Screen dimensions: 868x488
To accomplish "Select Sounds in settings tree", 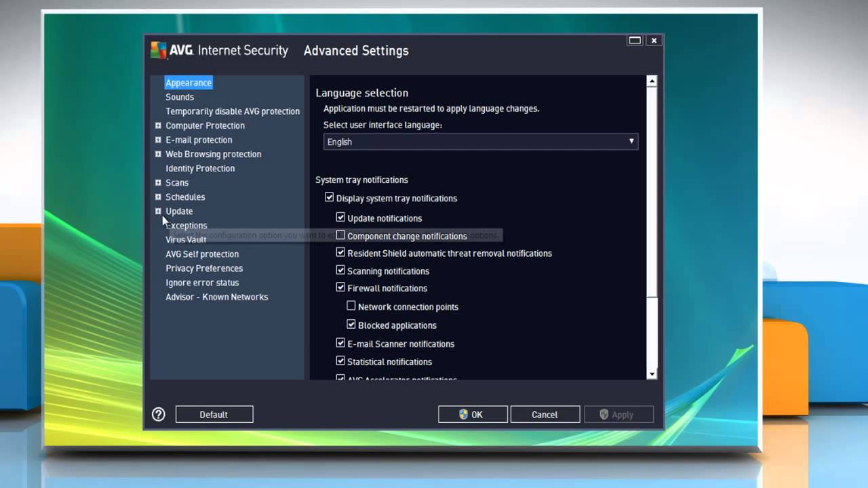I will click(180, 97).
